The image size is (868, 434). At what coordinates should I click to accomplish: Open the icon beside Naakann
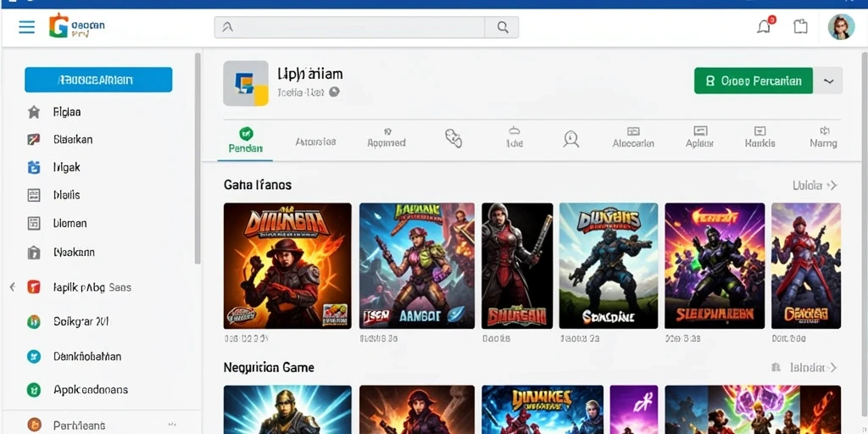pos(34,253)
